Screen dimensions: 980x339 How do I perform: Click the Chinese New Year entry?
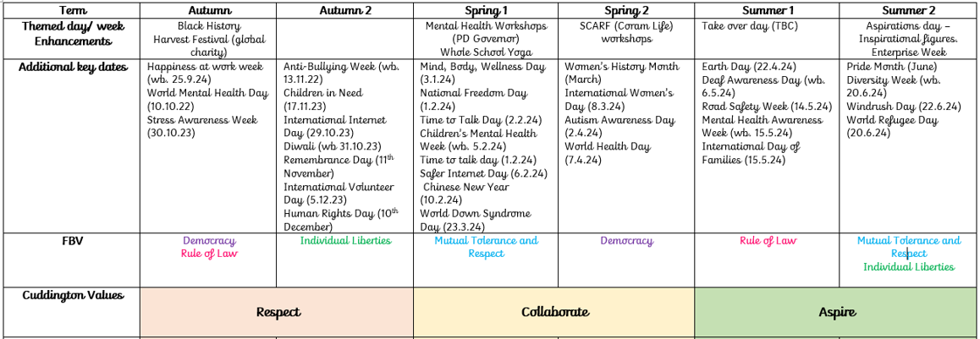(x=466, y=187)
